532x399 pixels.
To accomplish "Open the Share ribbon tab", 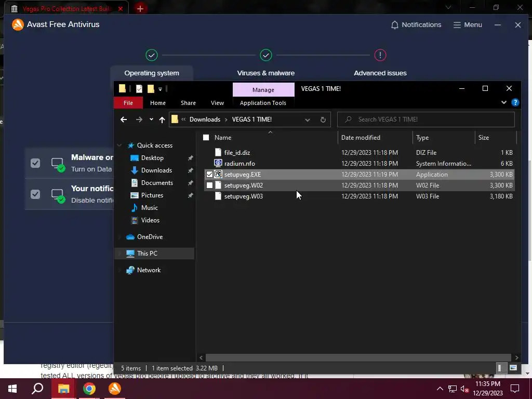I will click(188, 103).
